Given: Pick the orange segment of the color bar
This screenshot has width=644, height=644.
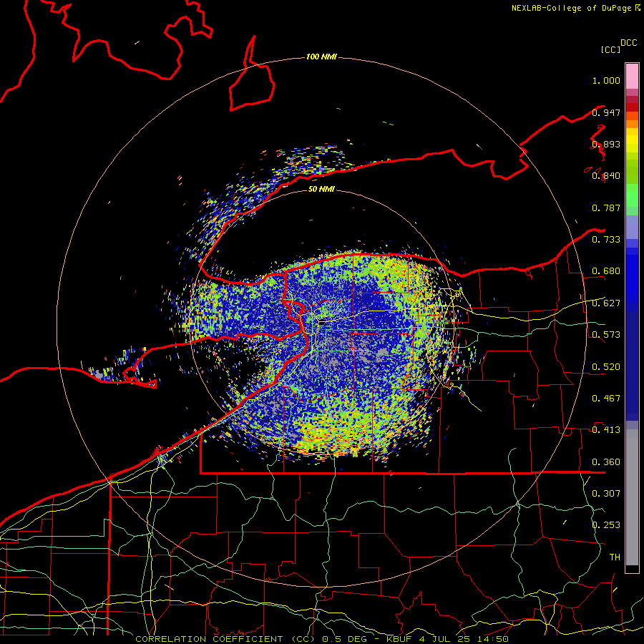Looking at the screenshot, I should point(632,124).
